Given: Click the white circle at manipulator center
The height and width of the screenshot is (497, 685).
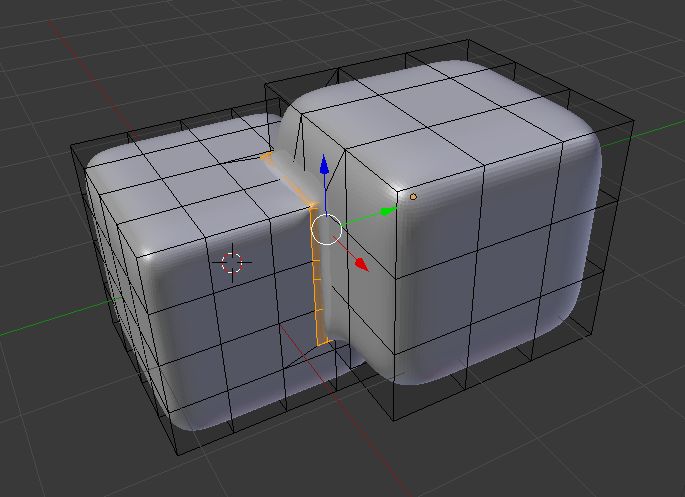Looking at the screenshot, I should pyautogui.click(x=326, y=229).
